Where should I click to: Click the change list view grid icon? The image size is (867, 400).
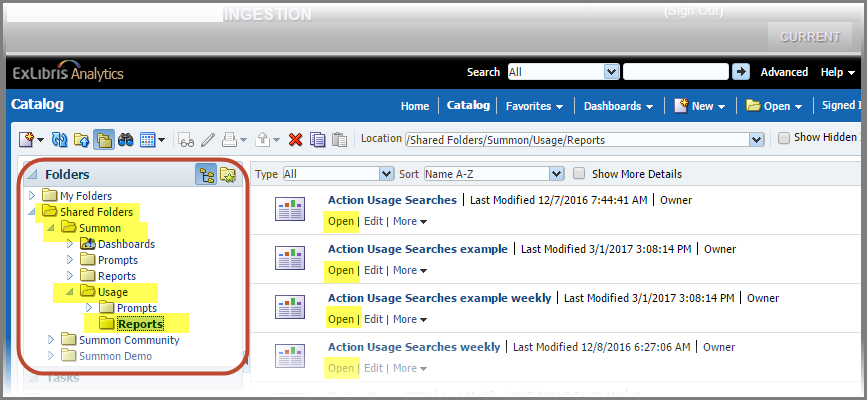(x=147, y=139)
